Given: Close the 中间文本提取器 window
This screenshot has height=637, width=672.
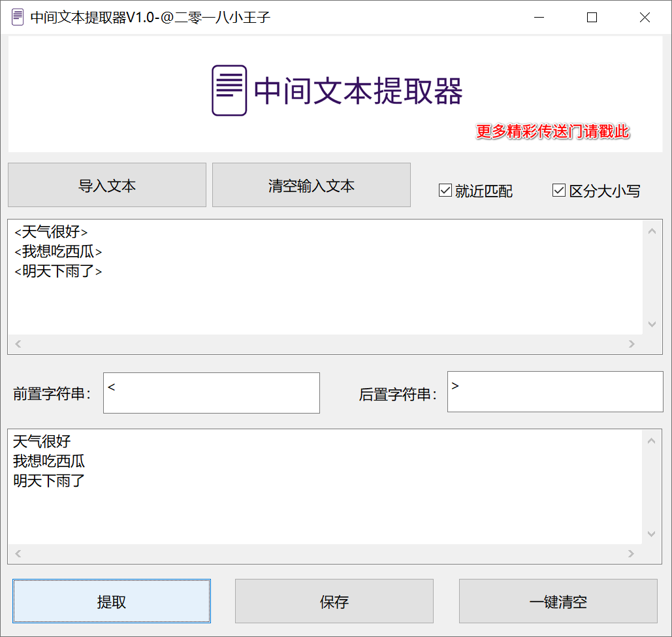Looking at the screenshot, I should coord(645,17).
